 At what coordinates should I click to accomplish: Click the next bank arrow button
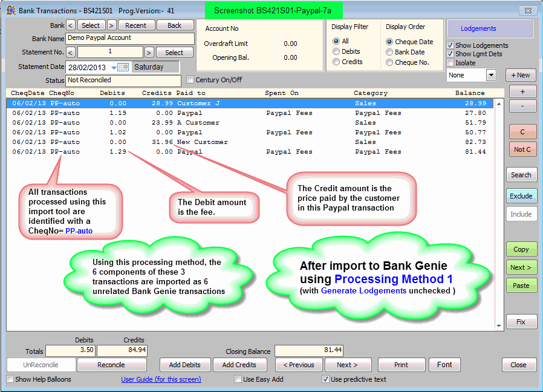[111, 25]
